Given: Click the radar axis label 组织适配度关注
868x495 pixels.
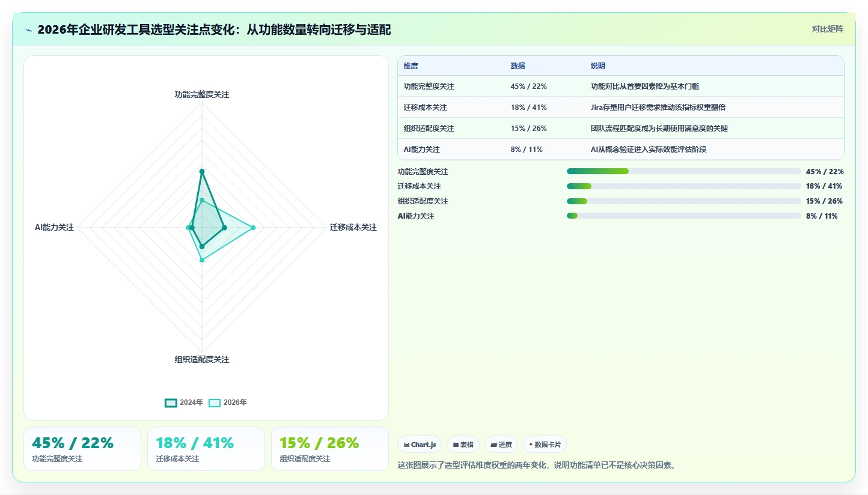Looking at the screenshot, I should 202,359.
